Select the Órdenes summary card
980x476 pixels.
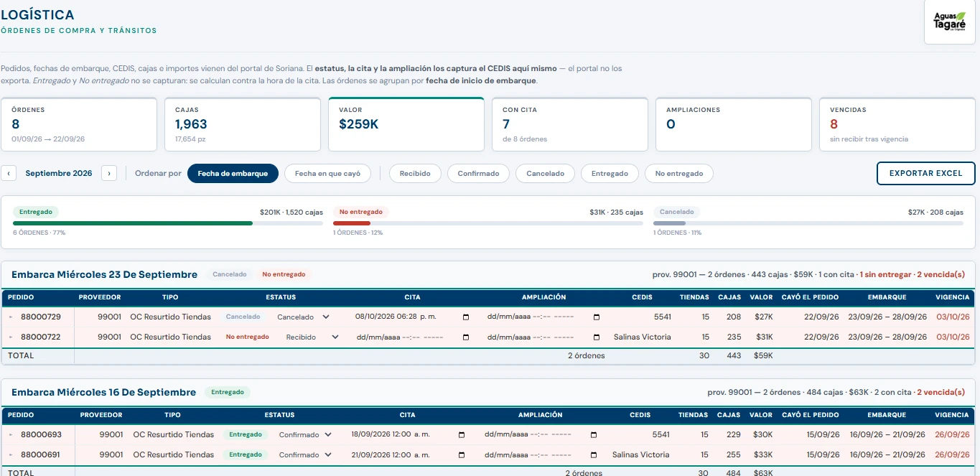pyautogui.click(x=79, y=124)
